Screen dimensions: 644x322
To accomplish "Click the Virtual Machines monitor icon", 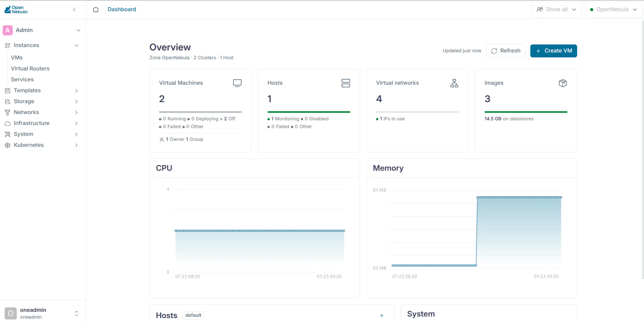I will pos(237,83).
